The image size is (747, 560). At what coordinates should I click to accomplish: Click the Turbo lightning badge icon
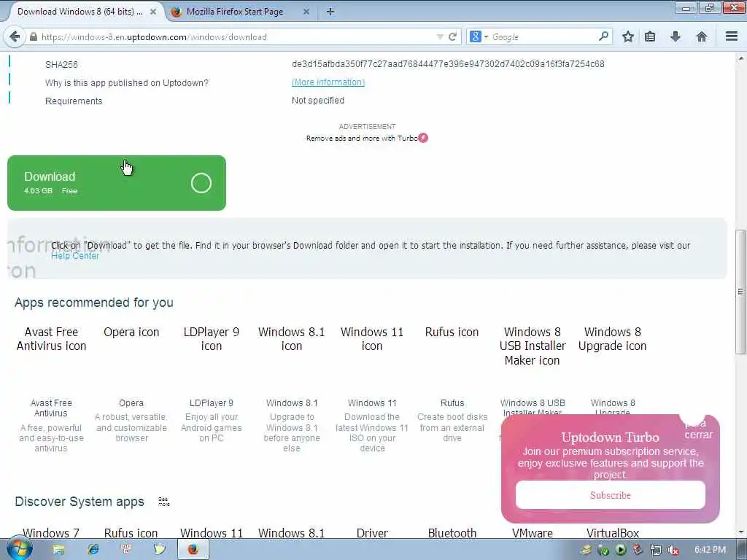423,138
